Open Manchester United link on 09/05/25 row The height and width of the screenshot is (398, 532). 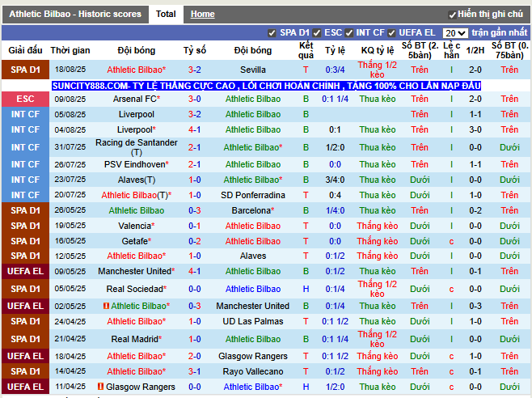(x=137, y=271)
